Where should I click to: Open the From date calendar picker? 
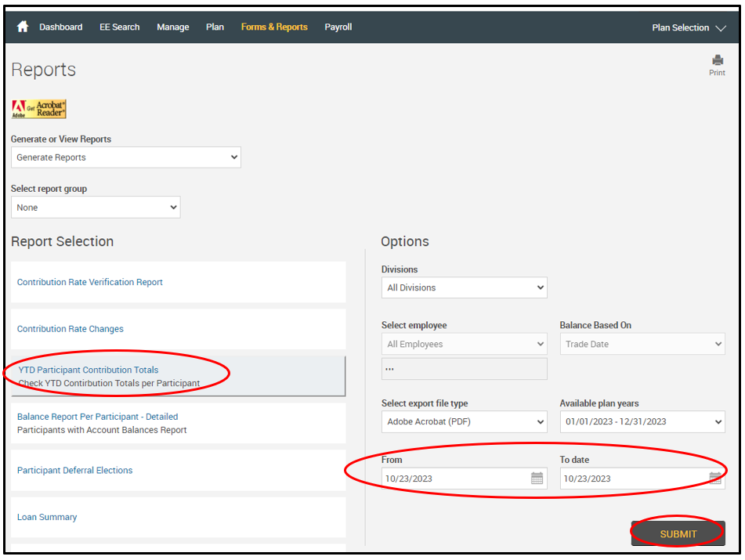pos(537,479)
